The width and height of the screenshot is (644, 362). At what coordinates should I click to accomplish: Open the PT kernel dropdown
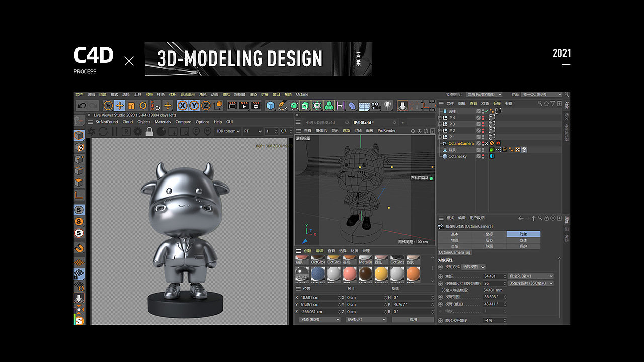(253, 131)
